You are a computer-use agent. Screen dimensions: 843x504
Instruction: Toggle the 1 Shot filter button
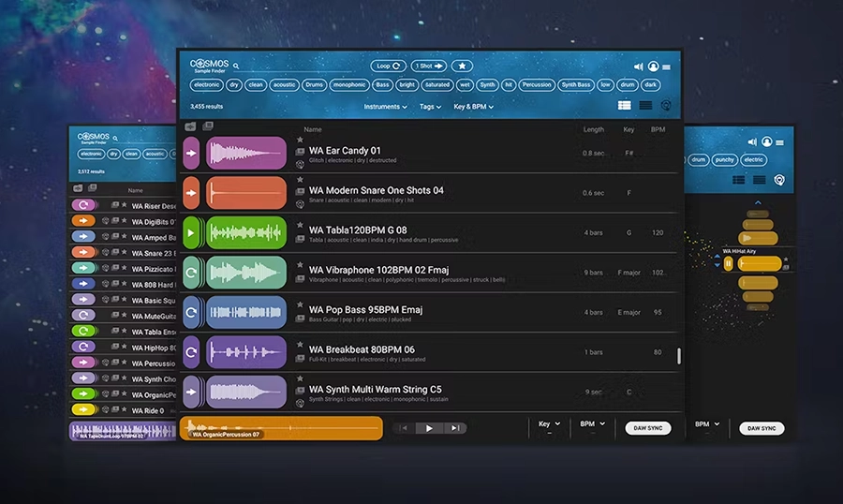[428, 66]
